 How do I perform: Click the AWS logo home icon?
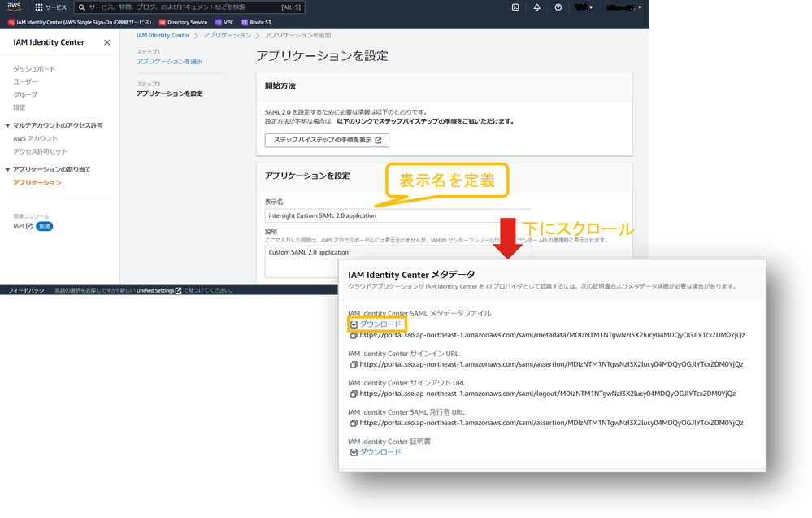tap(14, 7)
